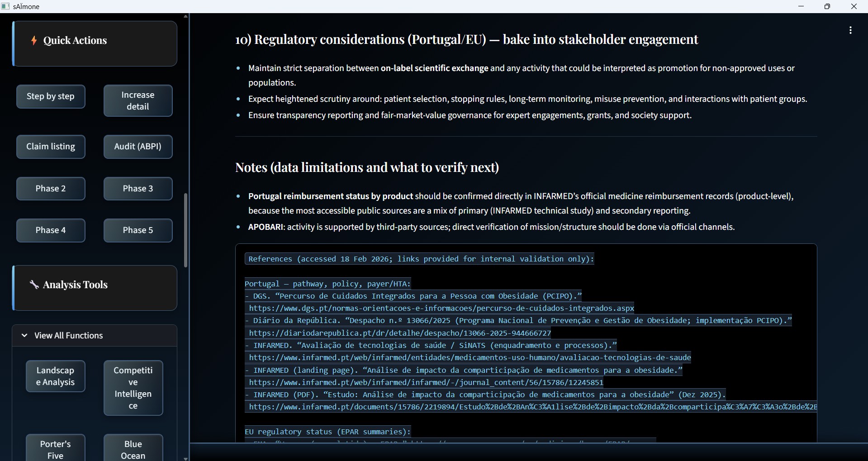Click the wrench Analysis Tools icon
This screenshot has width=868, height=461.
click(x=34, y=285)
